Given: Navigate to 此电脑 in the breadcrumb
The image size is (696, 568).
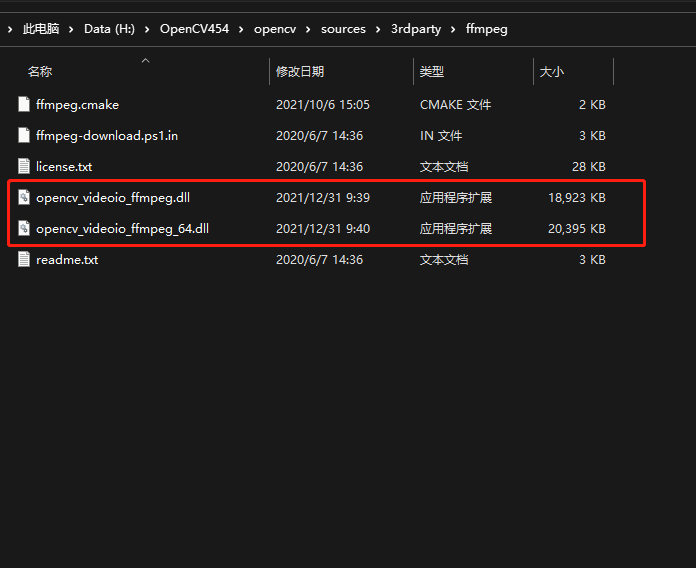Looking at the screenshot, I should [41, 29].
